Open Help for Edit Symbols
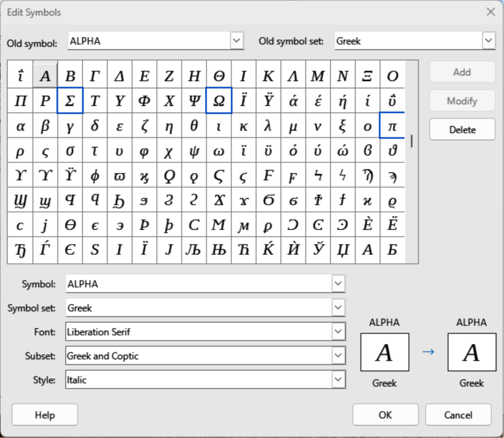The width and height of the screenshot is (504, 438). point(45,415)
